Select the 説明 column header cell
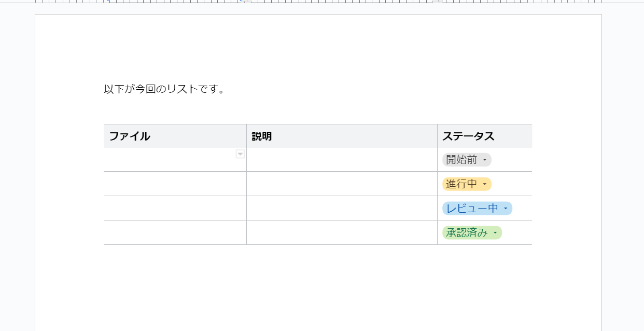Viewport: 644px width, 331px height. tap(342, 136)
